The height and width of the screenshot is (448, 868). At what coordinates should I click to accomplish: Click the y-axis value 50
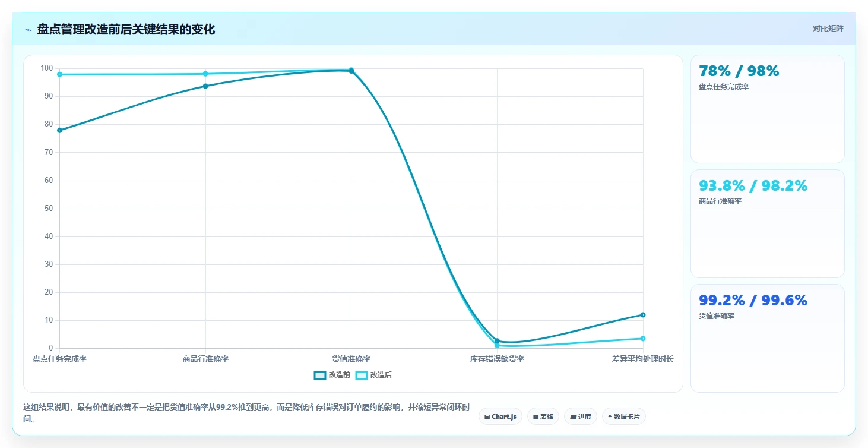pyautogui.click(x=49, y=209)
